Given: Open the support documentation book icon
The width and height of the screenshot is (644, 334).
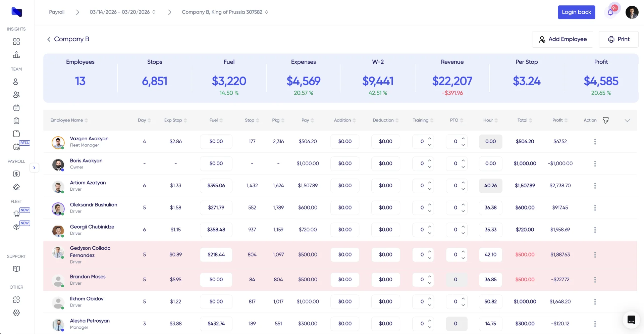Looking at the screenshot, I should pyautogui.click(x=16, y=269).
